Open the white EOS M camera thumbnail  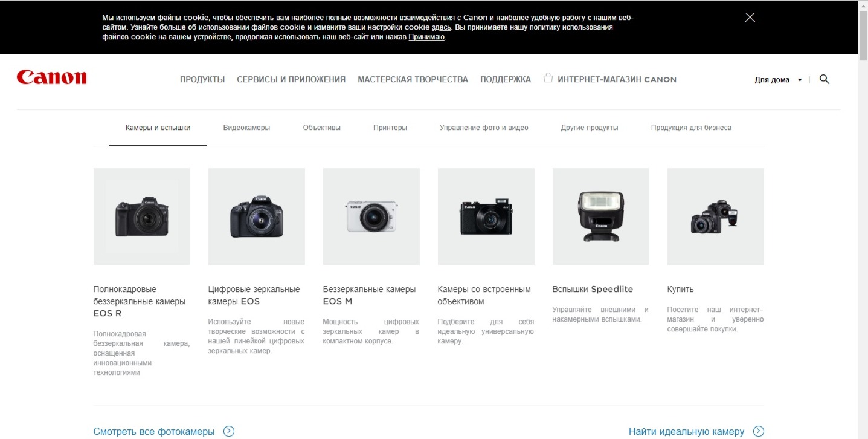pos(371,216)
